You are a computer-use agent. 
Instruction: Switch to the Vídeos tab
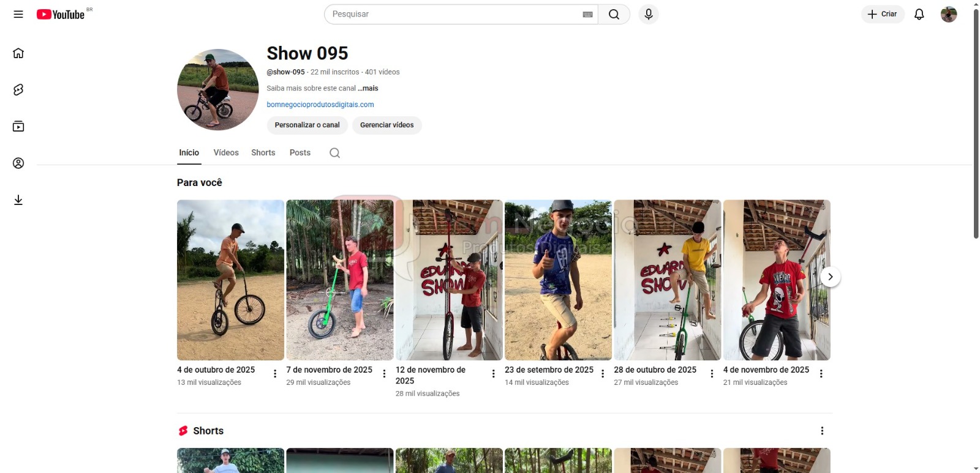[x=226, y=153]
